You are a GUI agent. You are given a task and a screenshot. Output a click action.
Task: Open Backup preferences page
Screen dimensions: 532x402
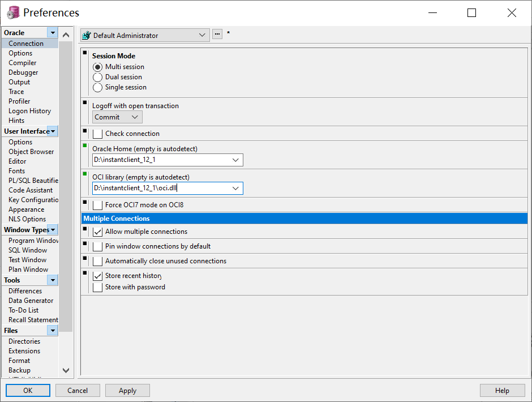click(19, 370)
